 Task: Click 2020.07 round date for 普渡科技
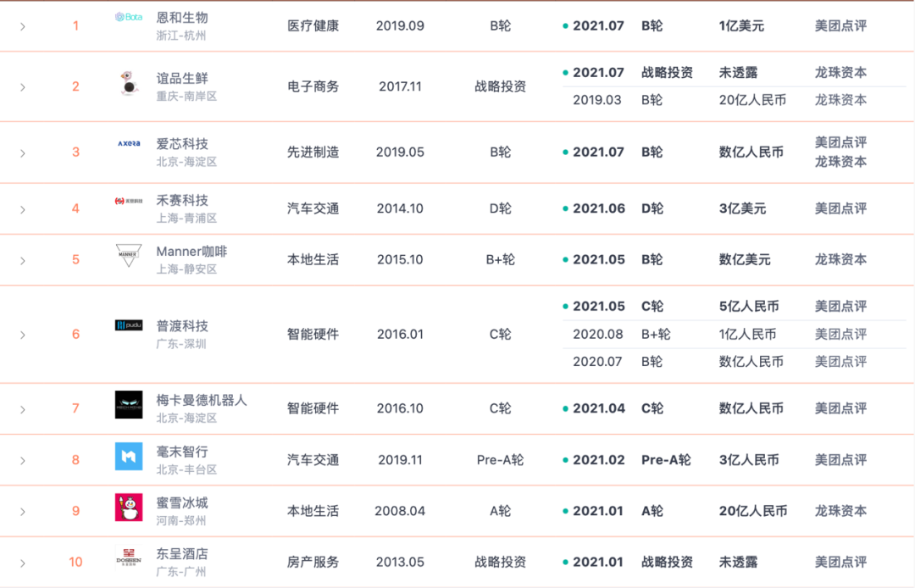tap(597, 362)
